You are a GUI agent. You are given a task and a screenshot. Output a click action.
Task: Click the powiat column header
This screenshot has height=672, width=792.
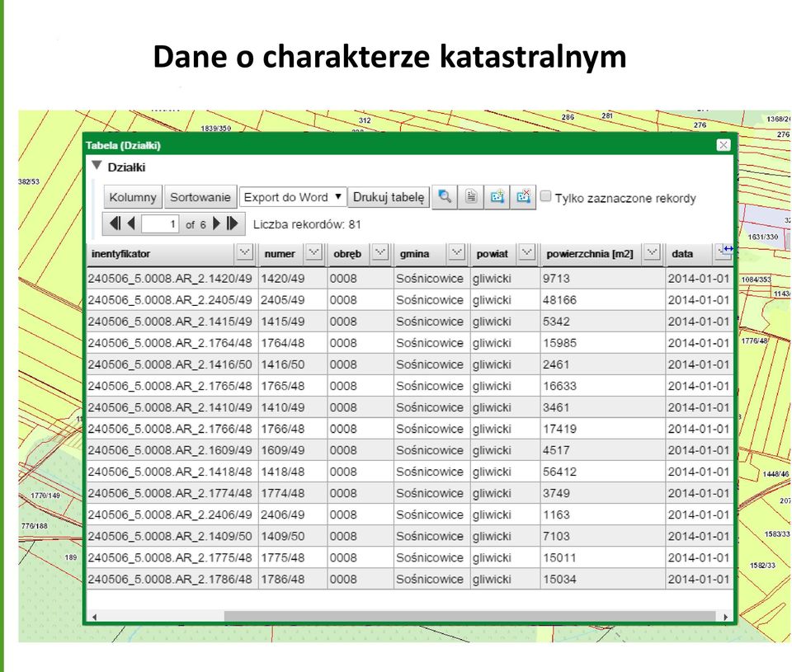(x=492, y=254)
